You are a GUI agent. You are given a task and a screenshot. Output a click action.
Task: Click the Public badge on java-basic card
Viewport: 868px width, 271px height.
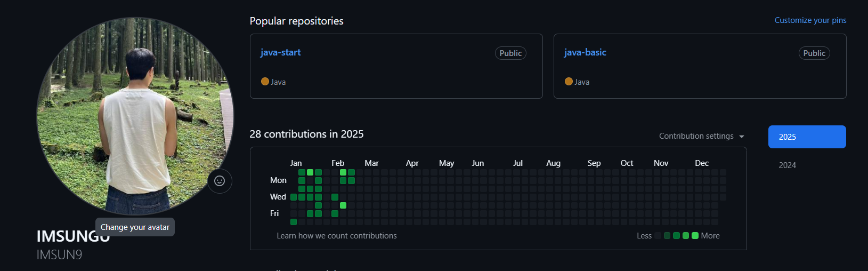(x=814, y=53)
